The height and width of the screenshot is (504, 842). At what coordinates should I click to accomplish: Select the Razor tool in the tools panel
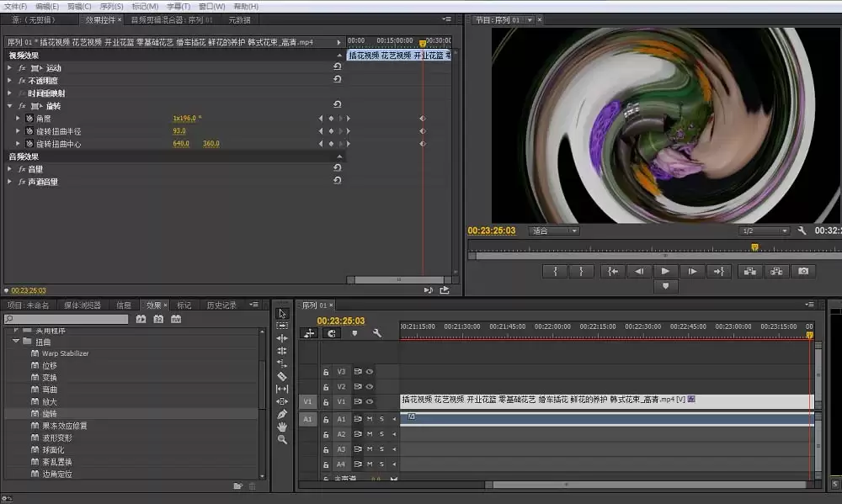[x=282, y=376]
